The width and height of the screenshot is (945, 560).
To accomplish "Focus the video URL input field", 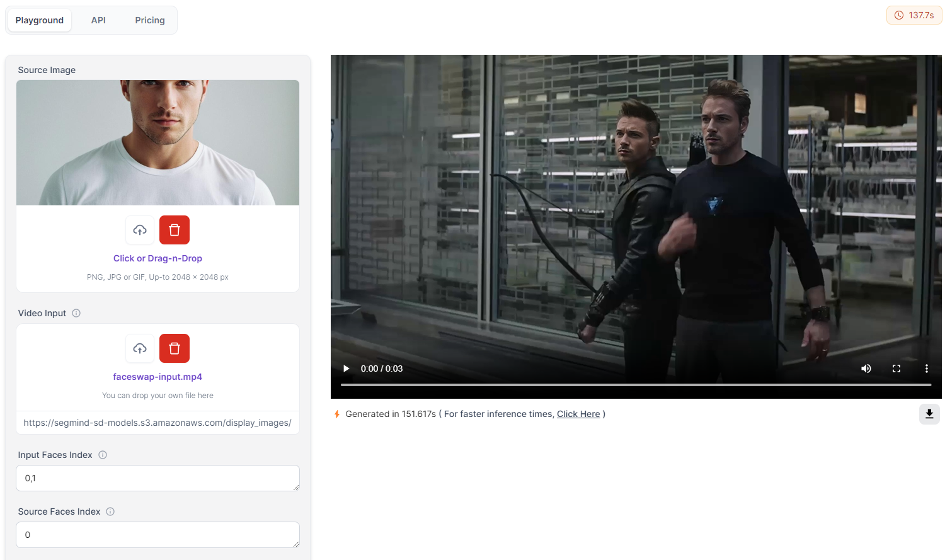I will [157, 423].
